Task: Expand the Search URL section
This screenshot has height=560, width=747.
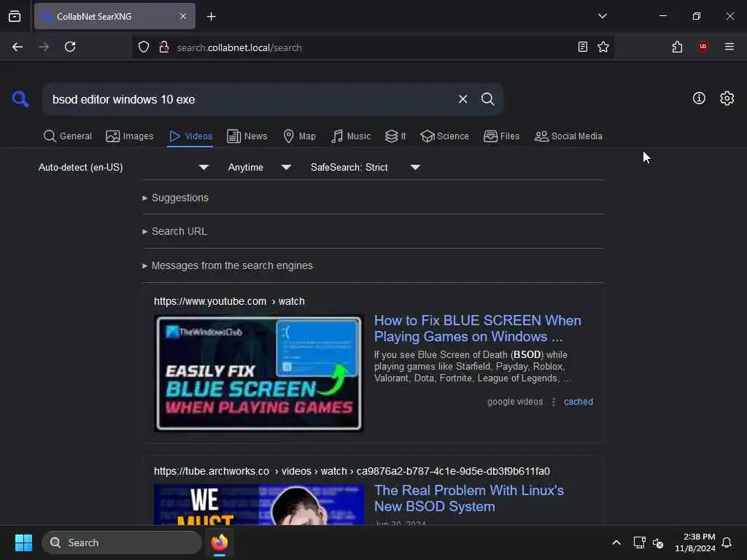Action: [x=174, y=231]
